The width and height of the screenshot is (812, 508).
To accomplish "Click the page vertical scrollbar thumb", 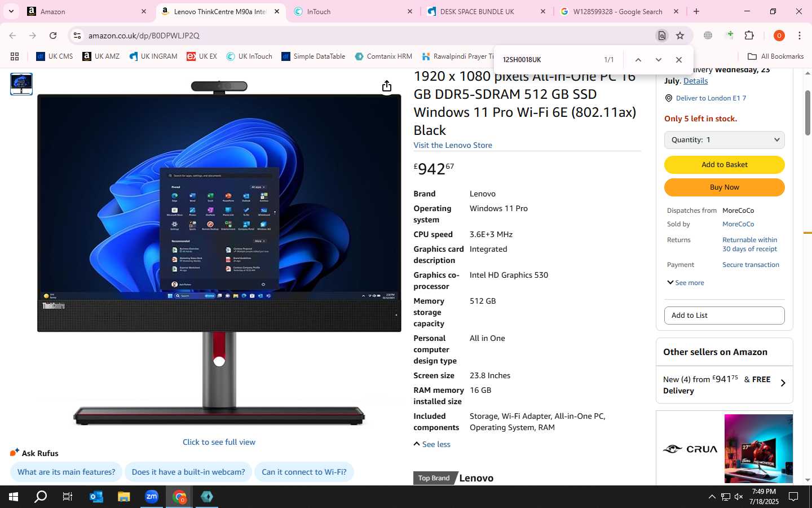I will pyautogui.click(x=807, y=113).
